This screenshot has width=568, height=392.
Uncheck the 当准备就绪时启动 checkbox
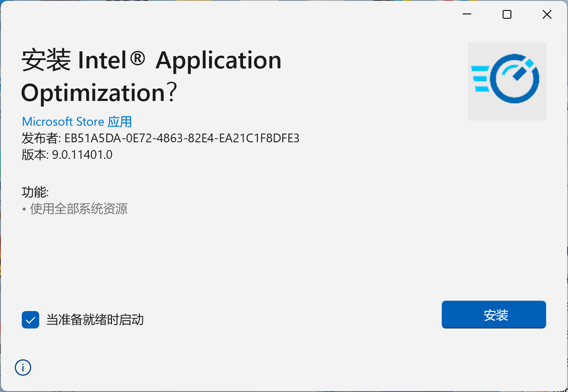(x=30, y=320)
